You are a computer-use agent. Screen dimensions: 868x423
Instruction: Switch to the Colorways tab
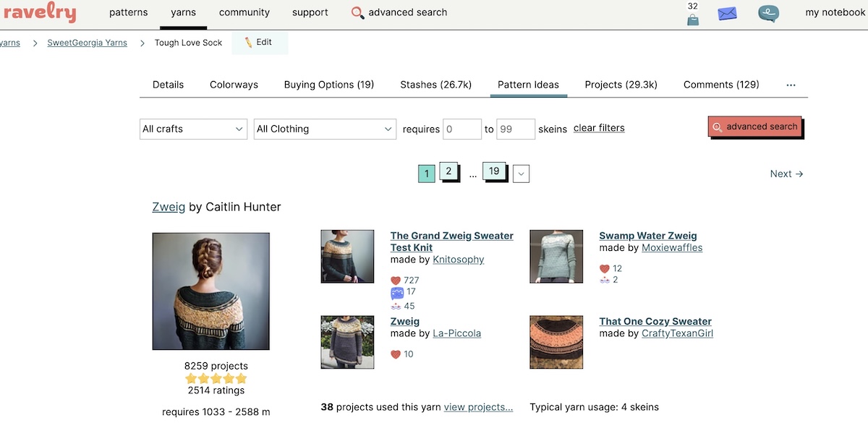[234, 85]
